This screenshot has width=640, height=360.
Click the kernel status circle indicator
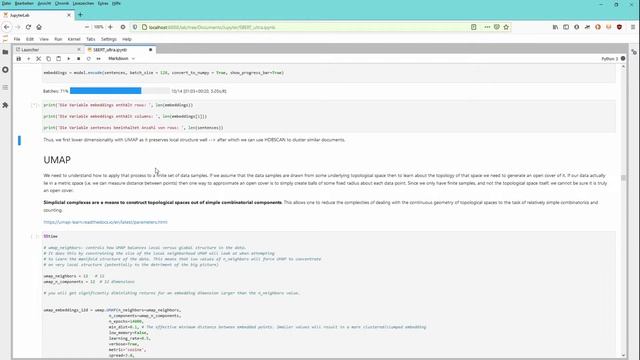click(x=623, y=59)
